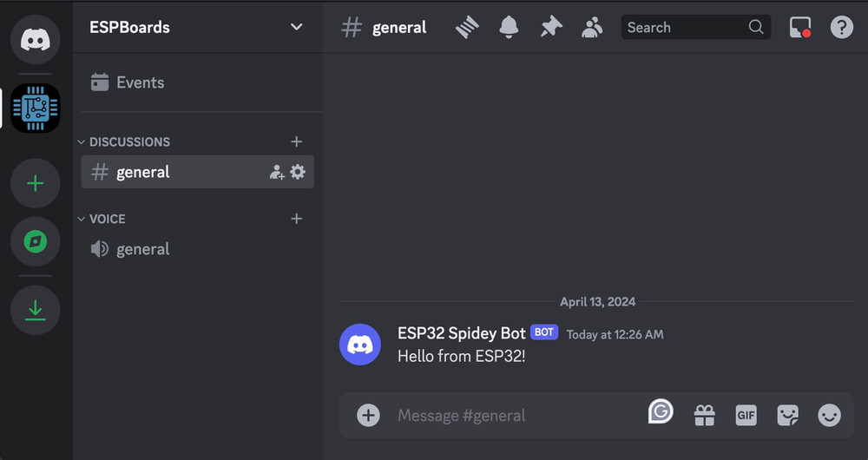Open Threads in channel header
Image resolution: width=868 pixels, height=460 pixels.
click(467, 28)
